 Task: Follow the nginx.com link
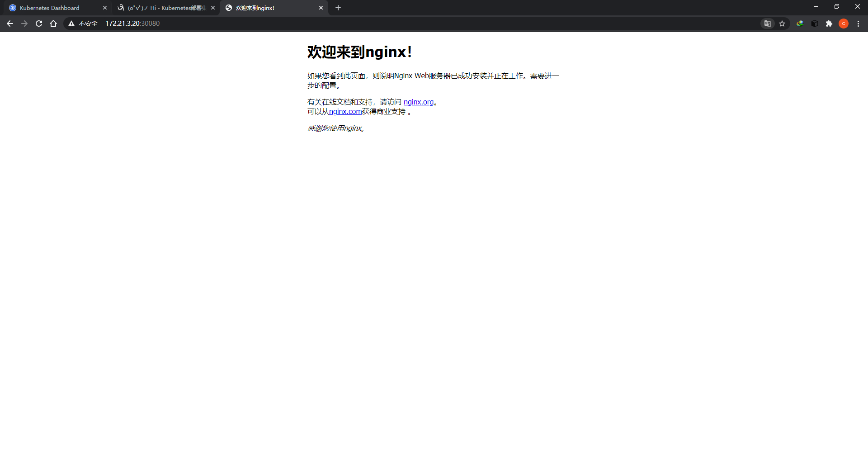coord(345,112)
